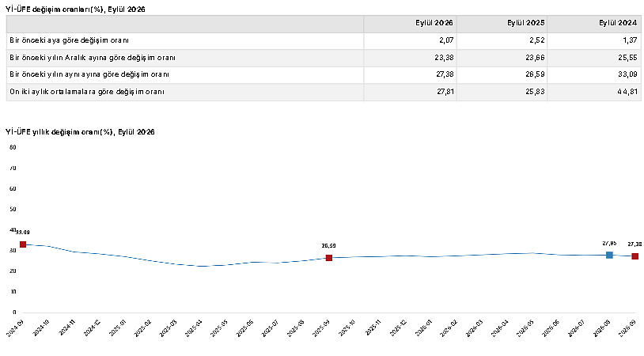
Task: Click the Eylül 2024 column header
Action: pyautogui.click(x=618, y=23)
